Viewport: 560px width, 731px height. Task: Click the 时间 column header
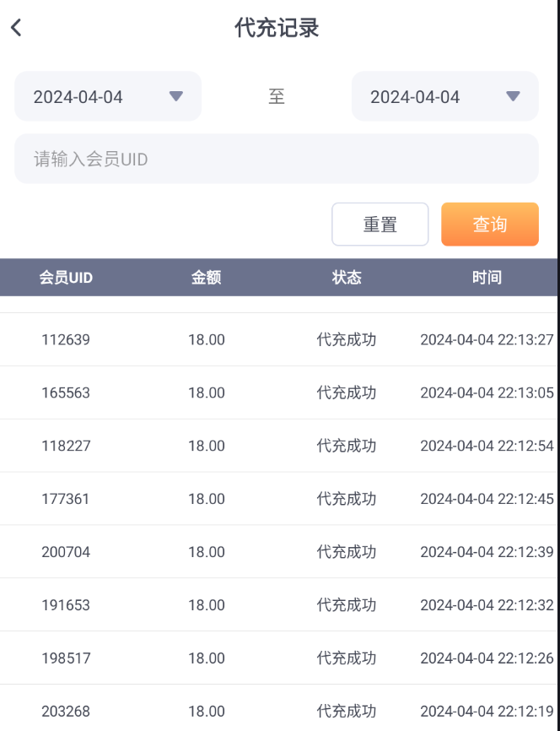point(487,277)
